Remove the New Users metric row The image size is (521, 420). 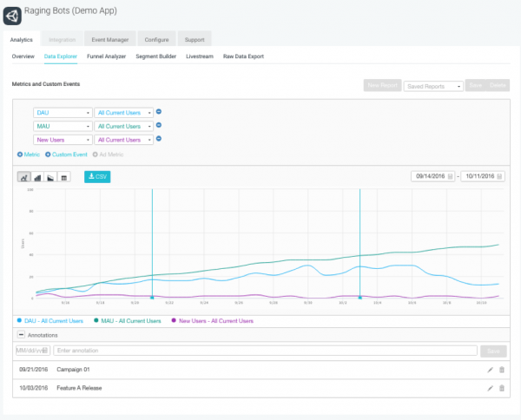point(159,139)
